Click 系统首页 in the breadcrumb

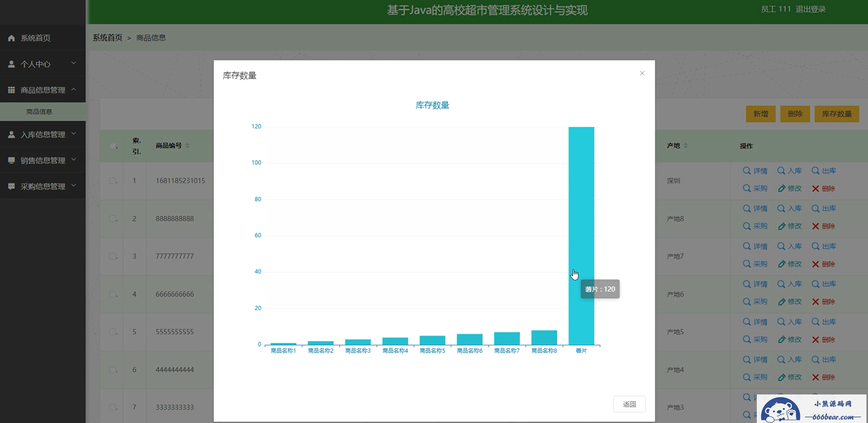click(107, 38)
